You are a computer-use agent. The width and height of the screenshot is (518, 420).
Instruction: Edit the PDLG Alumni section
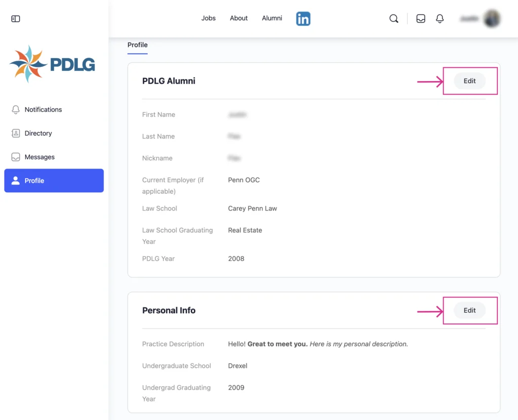[x=469, y=80]
